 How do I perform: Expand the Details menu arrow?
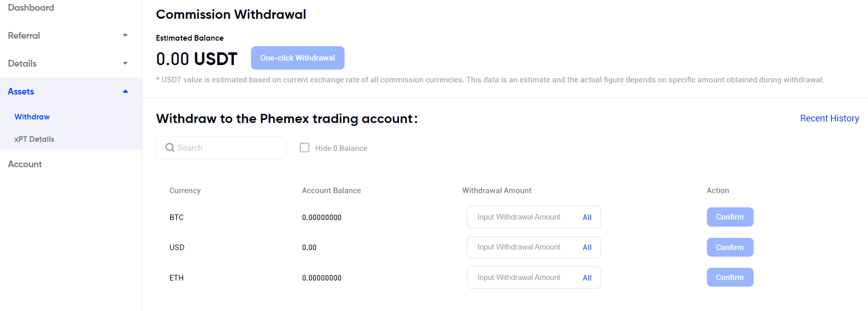tap(125, 64)
